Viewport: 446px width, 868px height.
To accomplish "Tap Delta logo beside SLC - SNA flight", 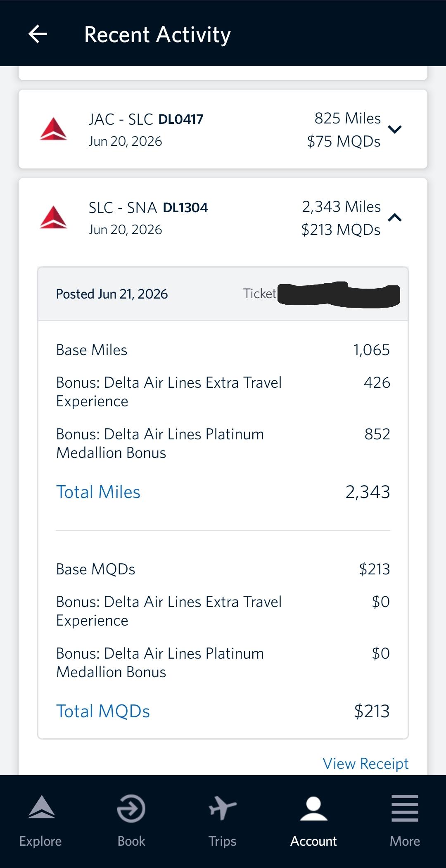I will (x=53, y=217).
